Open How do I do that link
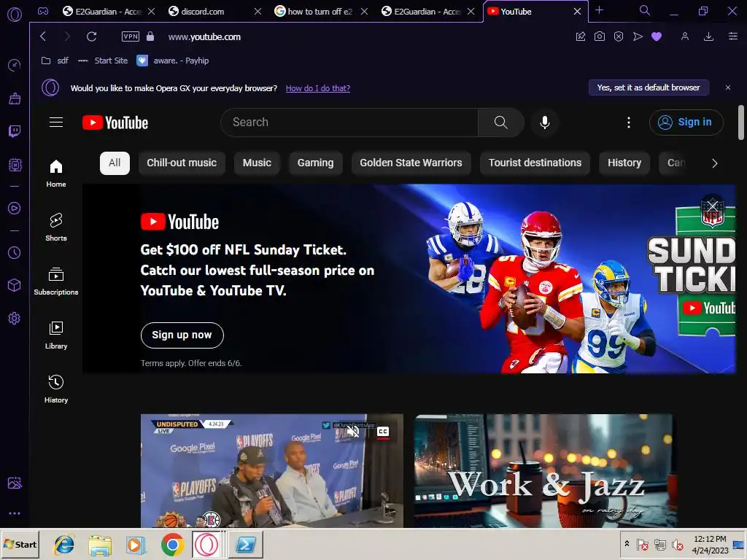The height and width of the screenshot is (560, 747). click(x=318, y=88)
